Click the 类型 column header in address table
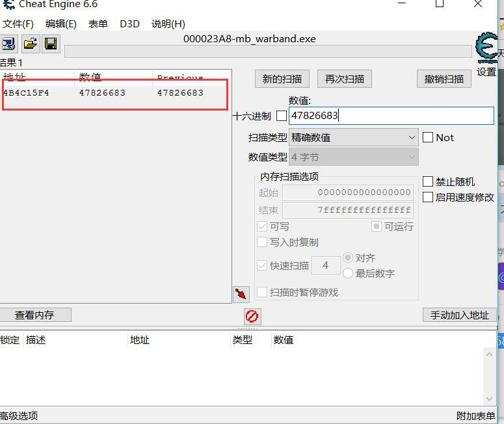Viewport: 504px width, 424px height. [x=251, y=339]
